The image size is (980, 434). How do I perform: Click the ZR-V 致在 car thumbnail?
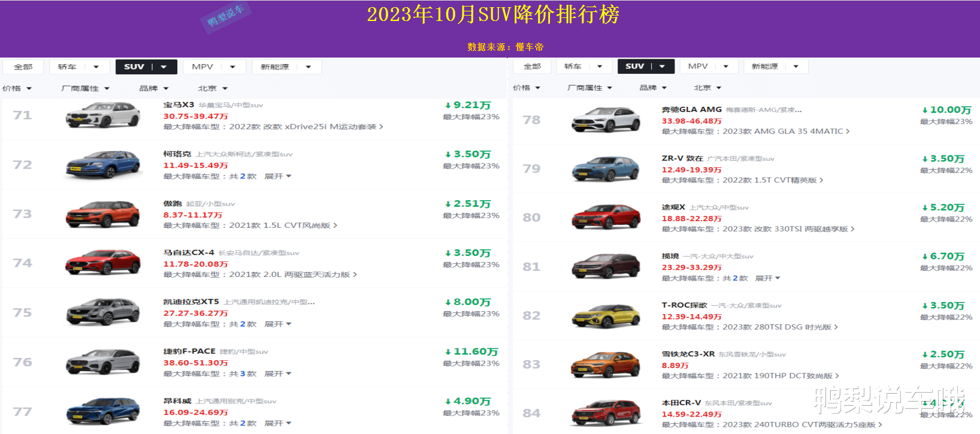click(606, 168)
